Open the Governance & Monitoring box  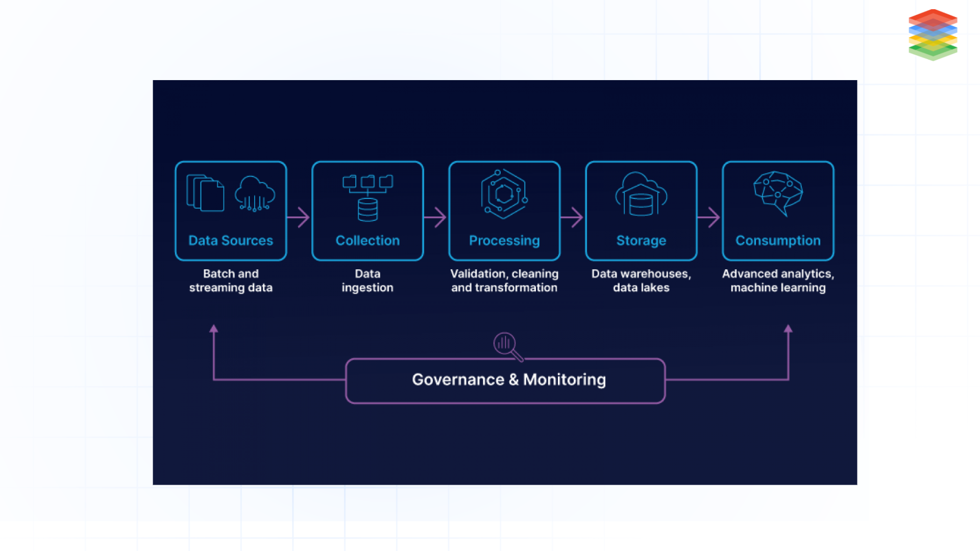(x=505, y=380)
